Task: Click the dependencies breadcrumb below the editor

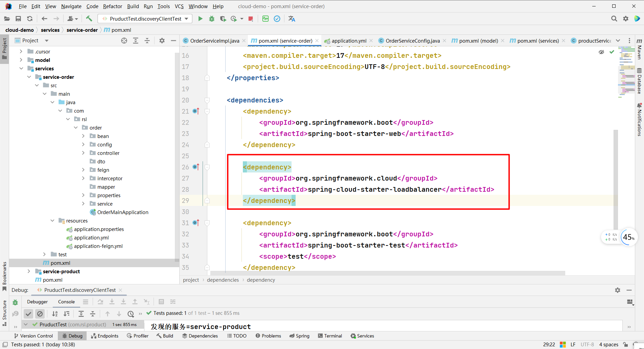Action: point(223,280)
